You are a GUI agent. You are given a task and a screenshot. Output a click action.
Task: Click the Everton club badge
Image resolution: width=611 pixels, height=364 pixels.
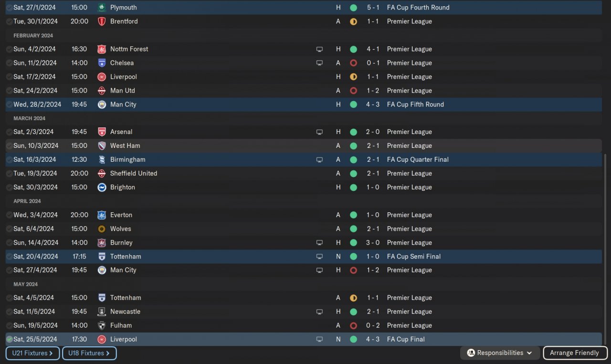point(102,215)
